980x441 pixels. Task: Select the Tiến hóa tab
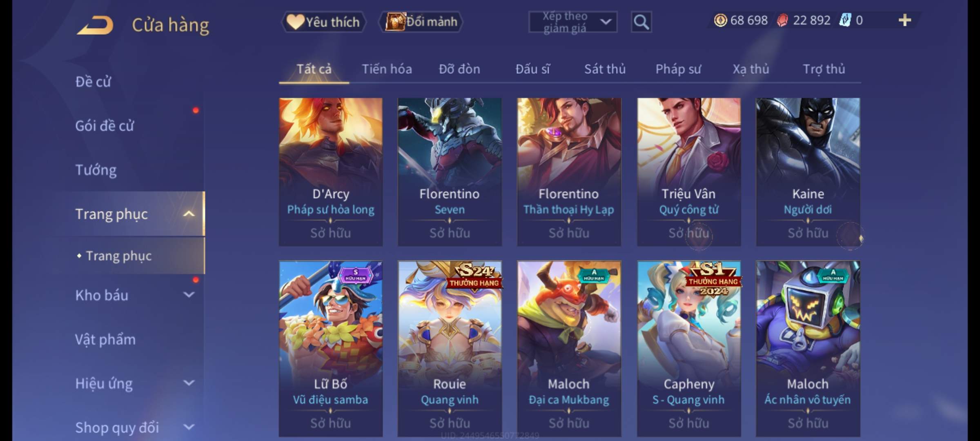click(387, 69)
